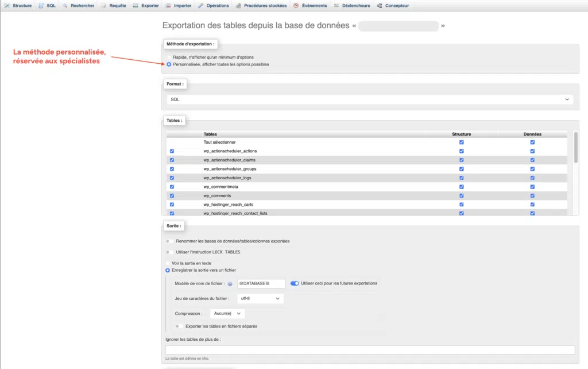Select Voir la sortie en texte
The image size is (588, 369).
(x=168, y=263)
